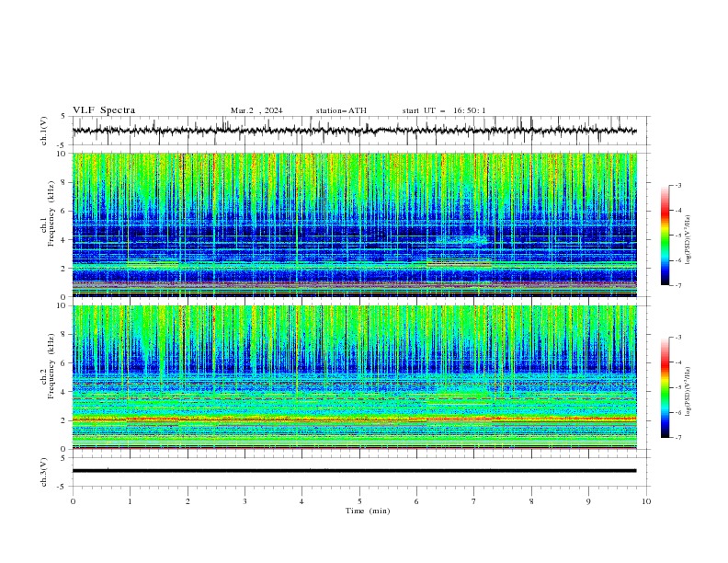Viewport: 728px width, 563px height.
Task: Click the time axis tick label "0"
Action: click(x=73, y=501)
